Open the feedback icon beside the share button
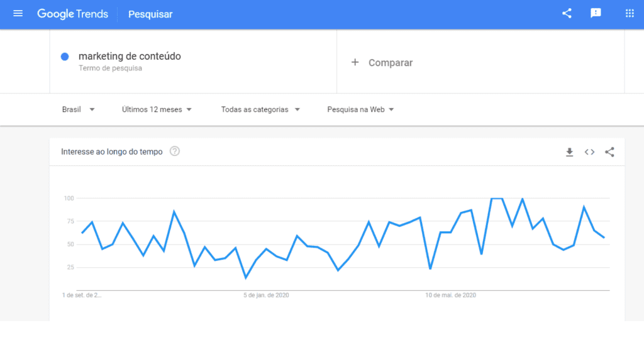This screenshot has width=644, height=362. (596, 13)
